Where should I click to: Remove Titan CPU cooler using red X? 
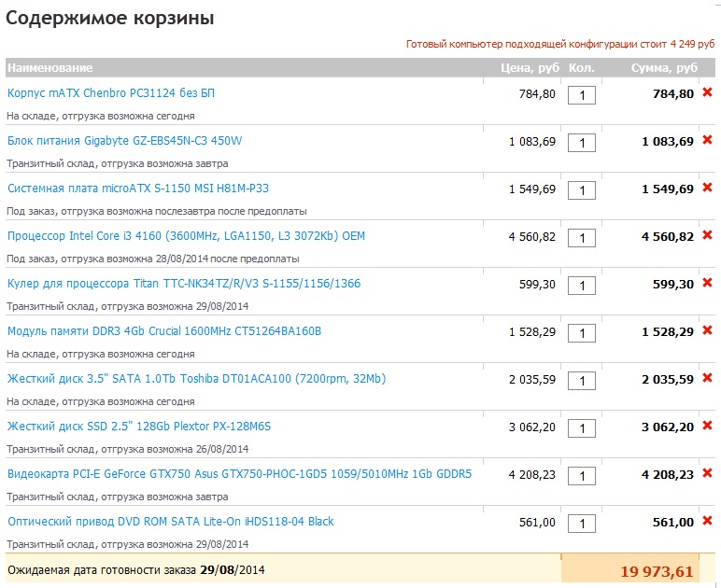pos(707,283)
